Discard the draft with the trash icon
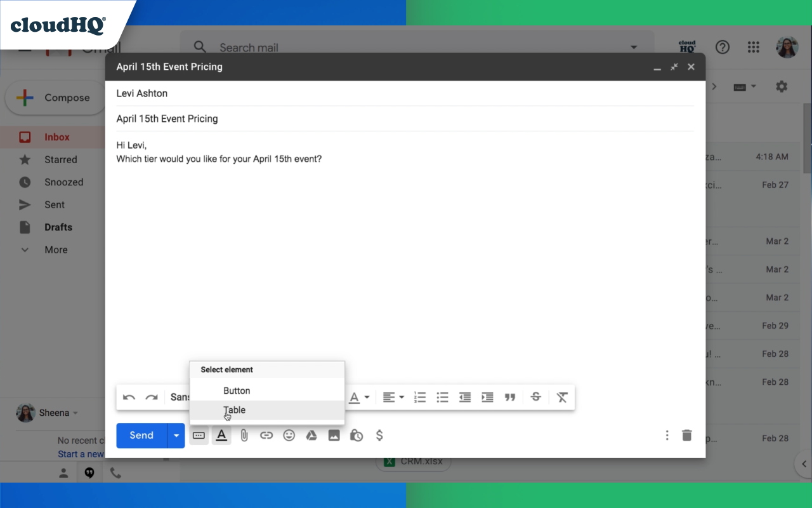812x508 pixels. [x=686, y=435]
